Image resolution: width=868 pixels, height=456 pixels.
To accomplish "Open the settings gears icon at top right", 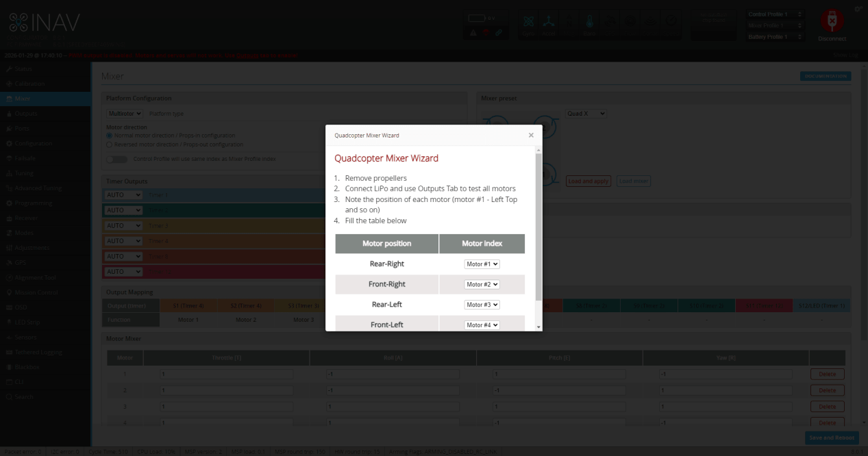I will tap(858, 9).
